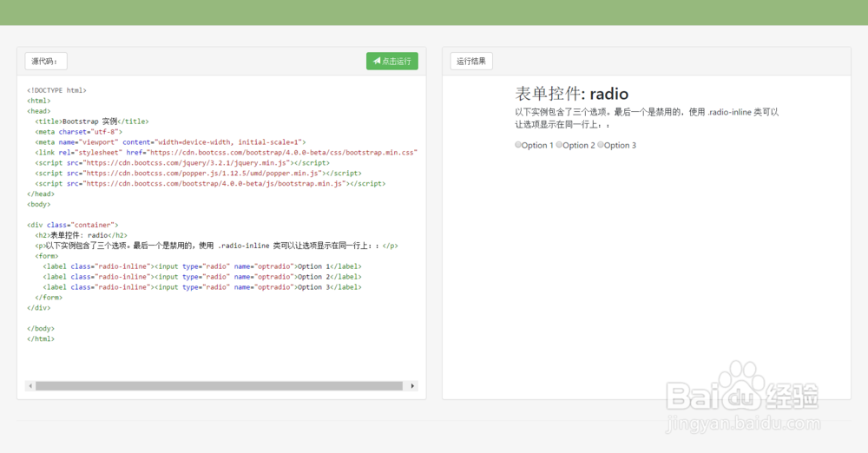Click the 源代码 label button
The image size is (868, 453).
(46, 61)
